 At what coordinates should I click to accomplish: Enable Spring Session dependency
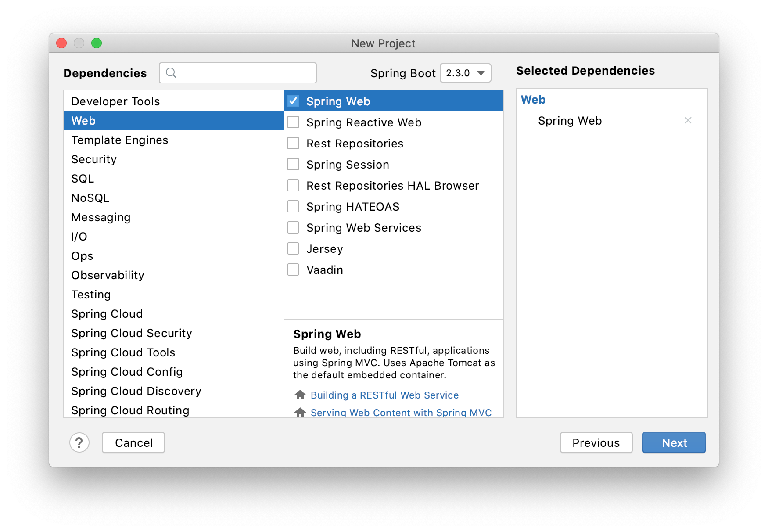coord(293,164)
